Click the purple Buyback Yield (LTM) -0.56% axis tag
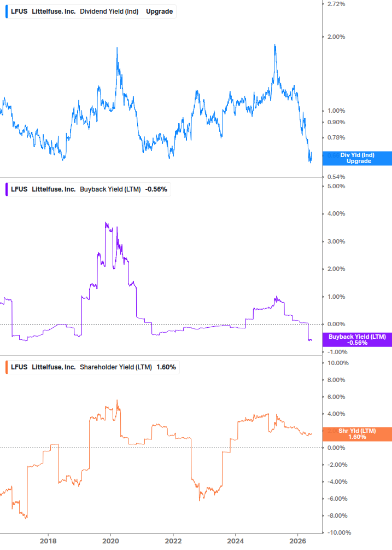This screenshot has width=392, height=550. (x=358, y=340)
